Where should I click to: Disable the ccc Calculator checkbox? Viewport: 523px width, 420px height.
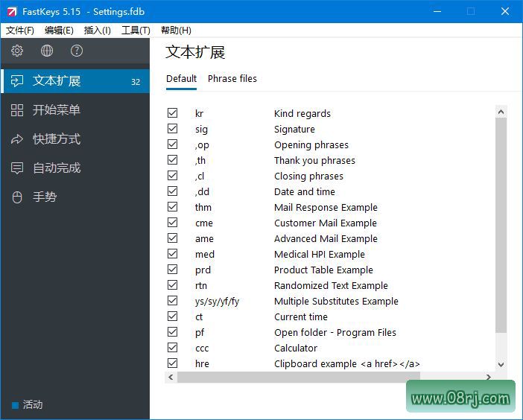[172, 348]
